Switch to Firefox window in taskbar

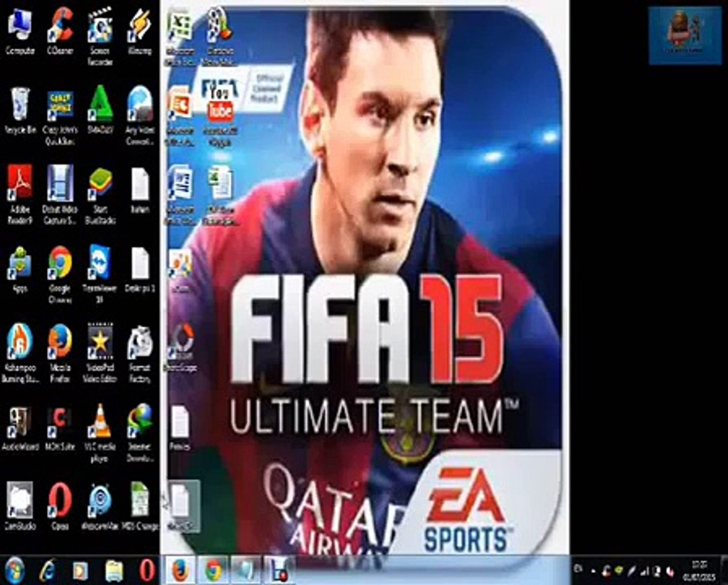click(180, 570)
